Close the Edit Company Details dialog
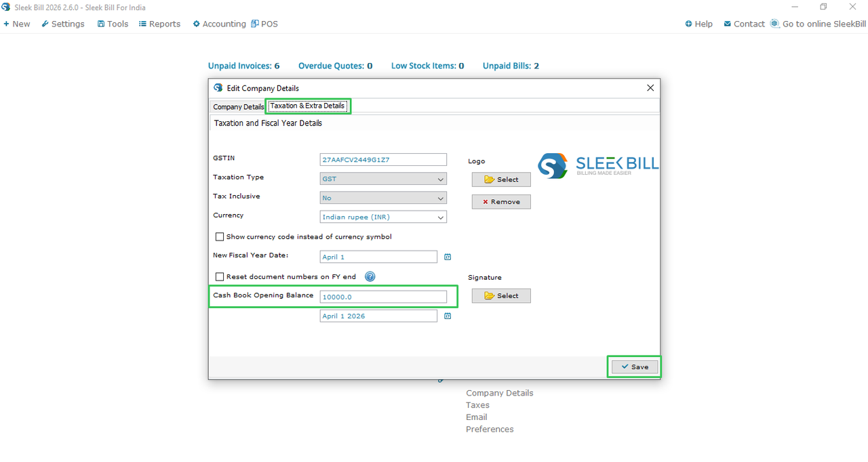The width and height of the screenshot is (868, 462). click(650, 88)
